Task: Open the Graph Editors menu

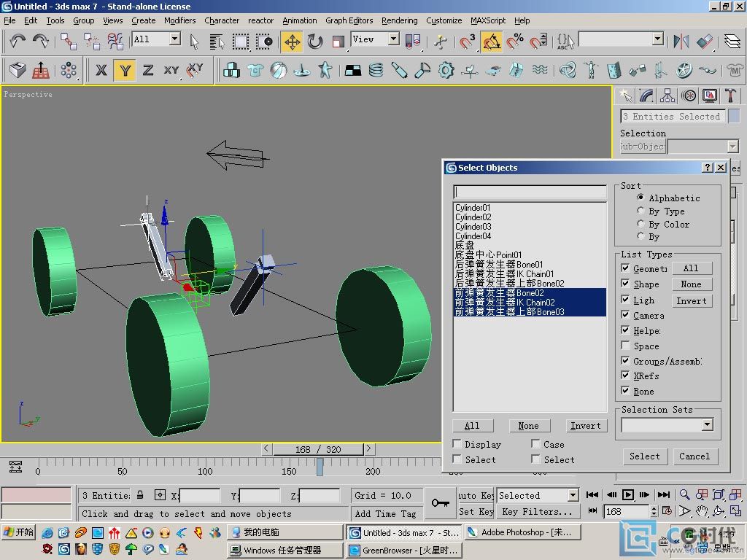Action: 349,20
